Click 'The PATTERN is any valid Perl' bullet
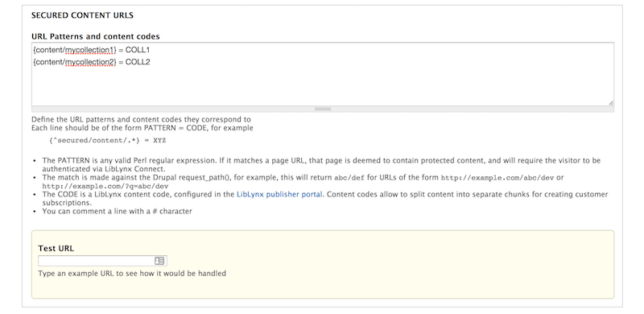The height and width of the screenshot is (314, 644). point(321,164)
